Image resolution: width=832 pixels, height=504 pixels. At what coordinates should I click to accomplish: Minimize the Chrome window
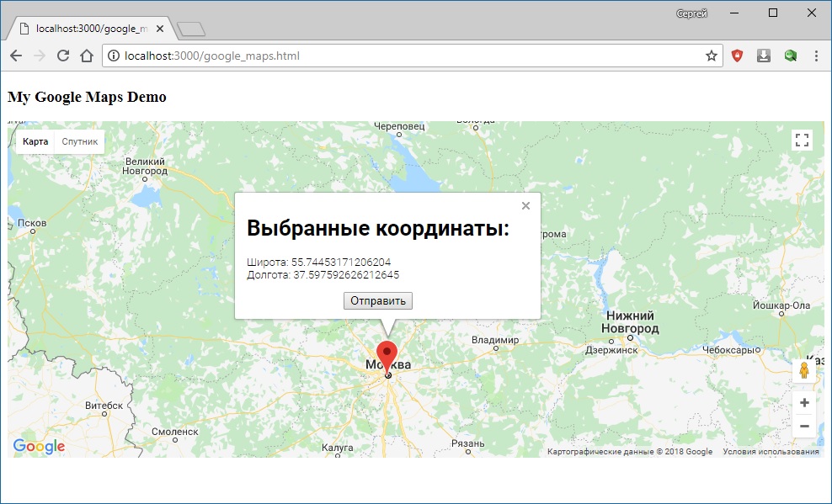[734, 13]
